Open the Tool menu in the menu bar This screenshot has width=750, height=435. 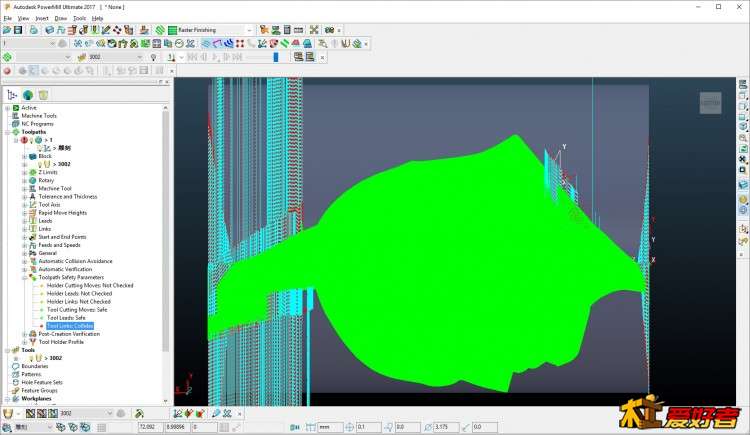click(79, 18)
